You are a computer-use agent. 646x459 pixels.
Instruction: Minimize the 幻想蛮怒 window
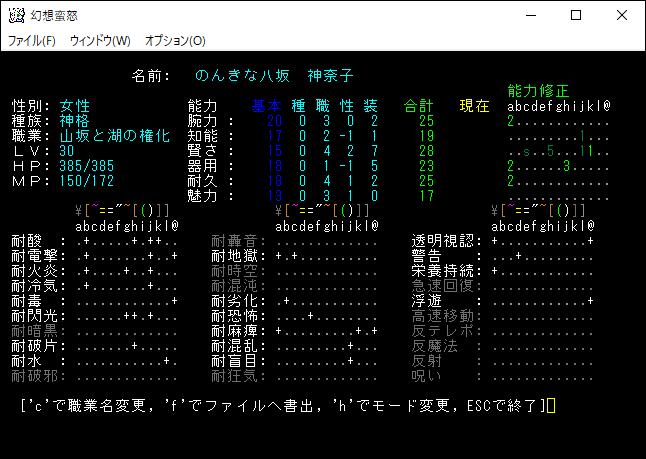pyautogui.click(x=529, y=15)
